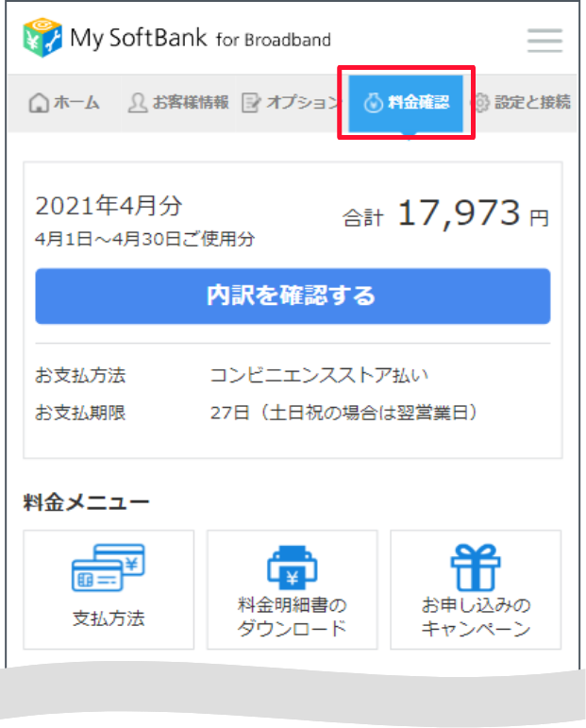Click the My SoftBank for Broadband title

click(200, 39)
